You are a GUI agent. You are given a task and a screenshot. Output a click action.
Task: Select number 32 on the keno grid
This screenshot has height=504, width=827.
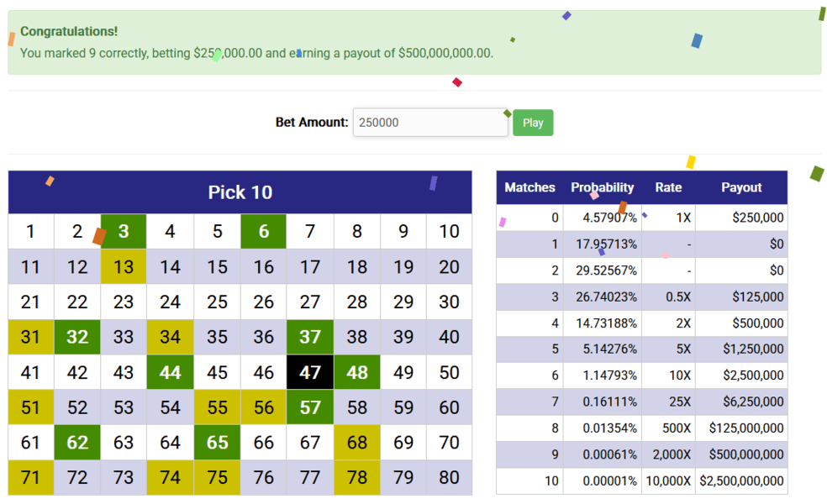pyautogui.click(x=77, y=337)
